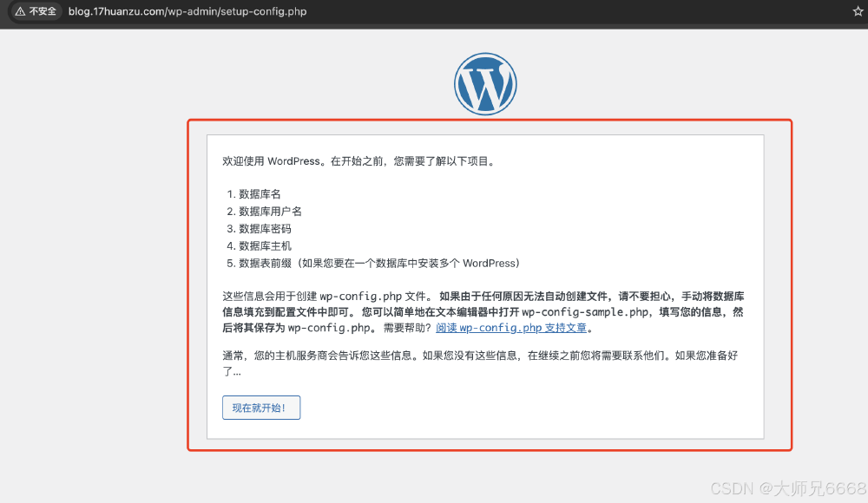This screenshot has width=868, height=503.
Task: Click the list item 数据库主机
Action: coord(265,245)
